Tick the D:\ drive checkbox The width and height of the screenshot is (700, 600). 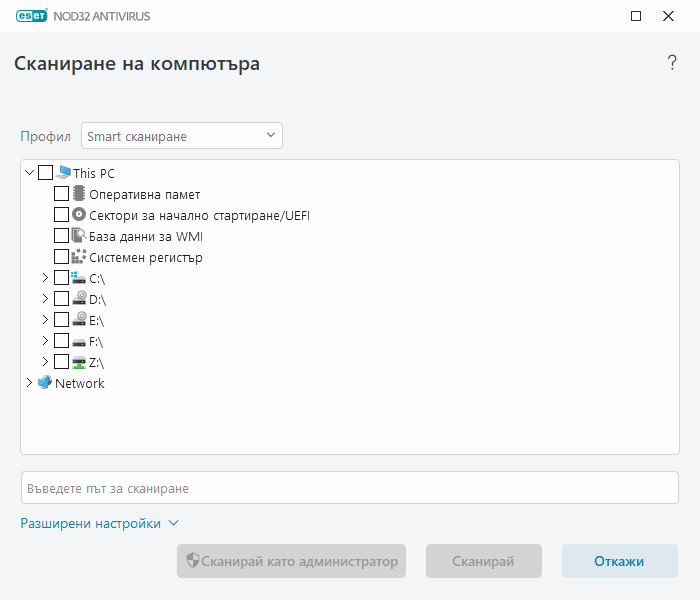(61, 299)
